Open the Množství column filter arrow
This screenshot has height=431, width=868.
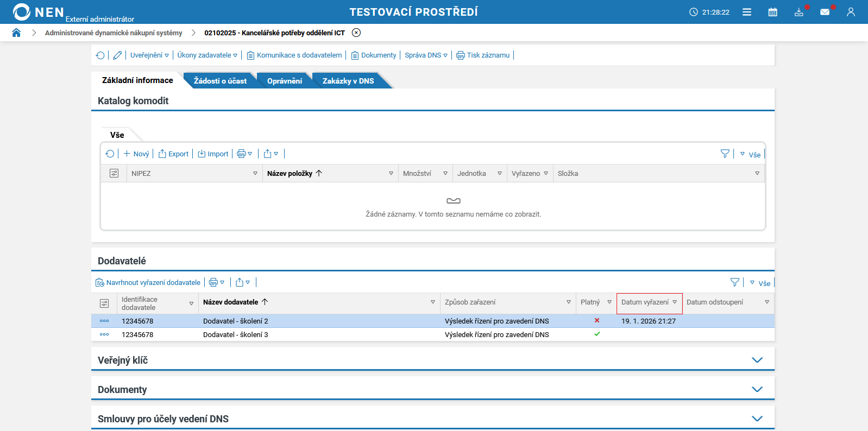point(445,173)
